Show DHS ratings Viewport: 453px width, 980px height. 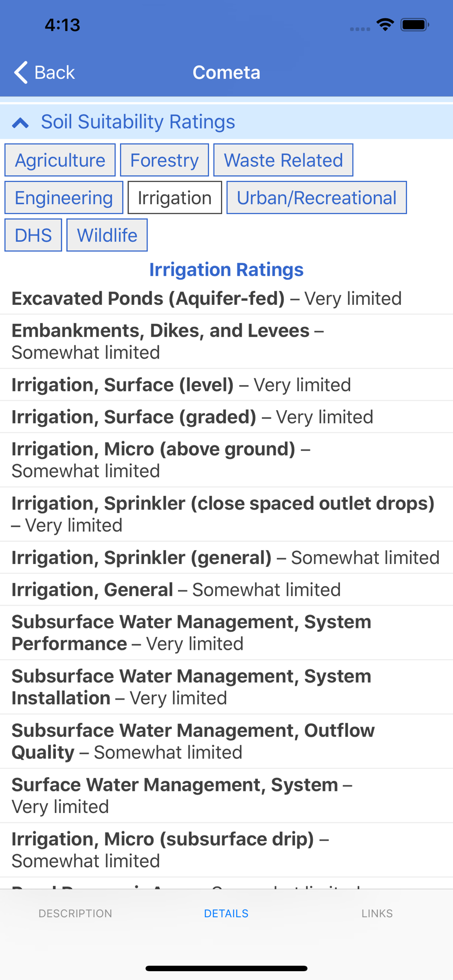pos(33,235)
